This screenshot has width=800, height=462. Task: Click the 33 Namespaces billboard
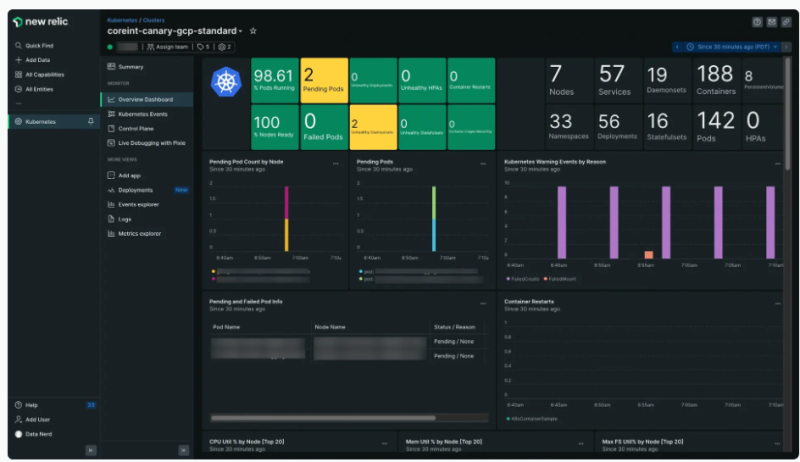point(569,127)
